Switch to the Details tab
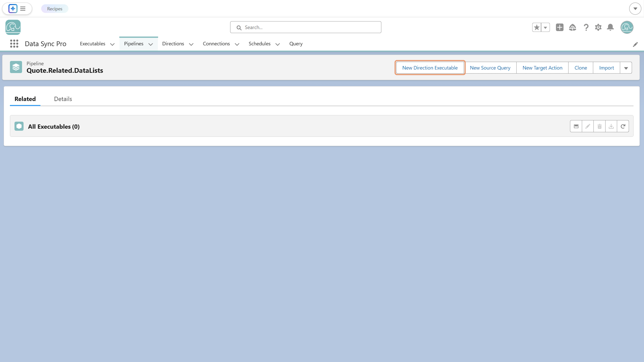 point(63,99)
